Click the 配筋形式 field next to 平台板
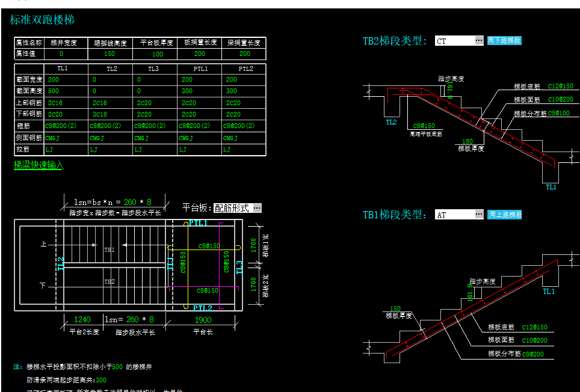580x392 pixels. click(233, 208)
